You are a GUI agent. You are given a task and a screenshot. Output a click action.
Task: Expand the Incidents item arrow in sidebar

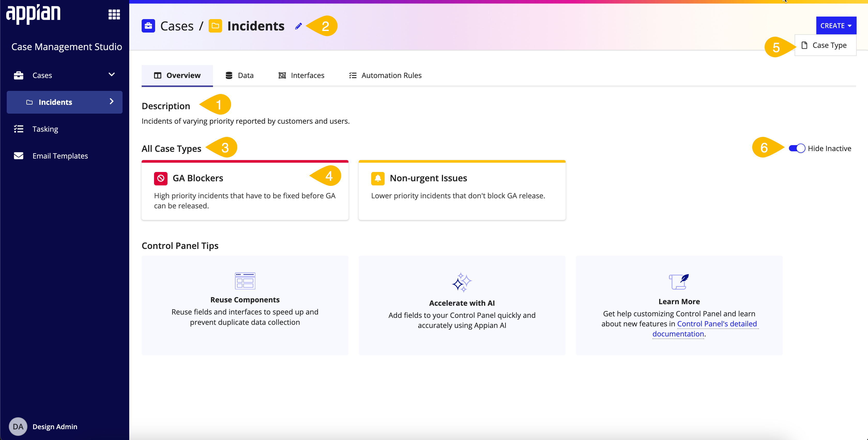coord(111,101)
